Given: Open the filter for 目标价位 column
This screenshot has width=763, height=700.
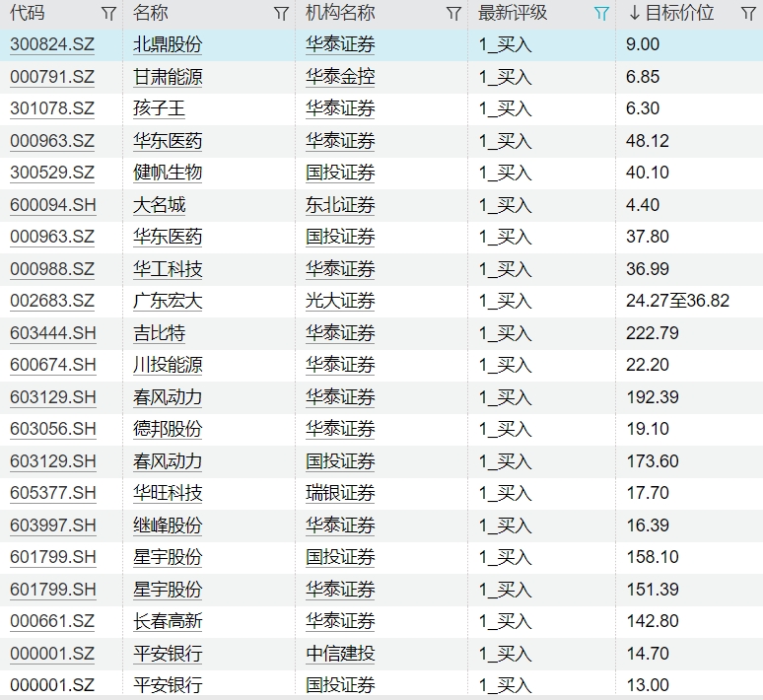Looking at the screenshot, I should 748,14.
